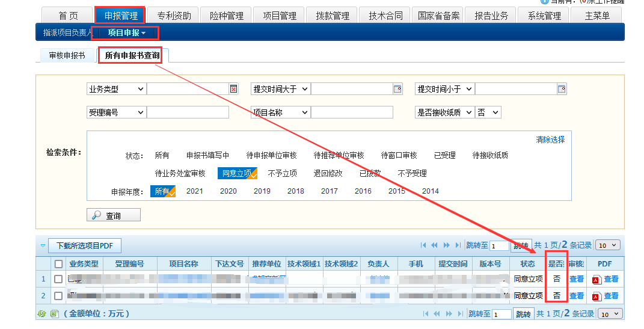Viewport: 644px width, 329px height.
Task: Switch to the 审核申报书 tab
Action: coord(67,56)
